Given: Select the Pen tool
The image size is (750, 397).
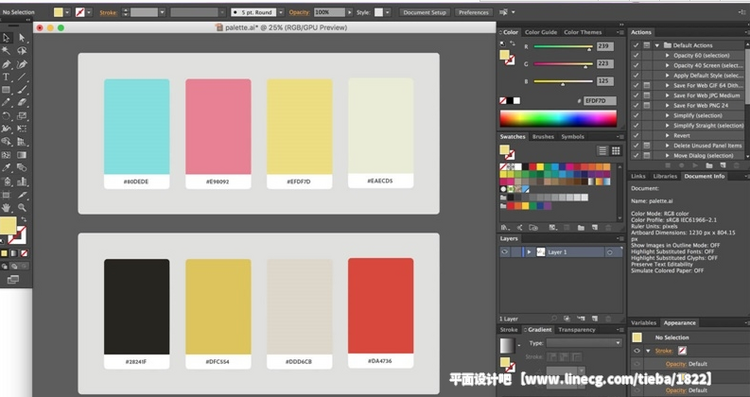Looking at the screenshot, I should click(x=6, y=64).
